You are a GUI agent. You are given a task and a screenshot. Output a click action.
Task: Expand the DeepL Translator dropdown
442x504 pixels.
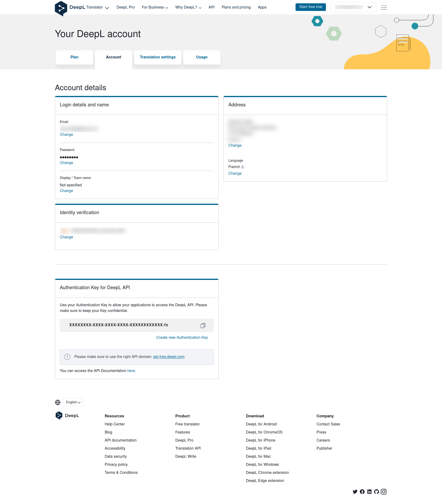[x=107, y=8]
